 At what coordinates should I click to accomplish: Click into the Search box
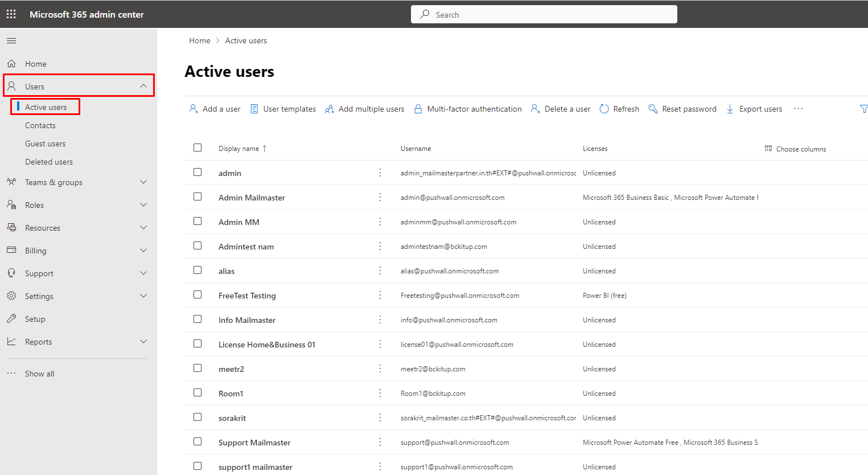[x=544, y=14]
